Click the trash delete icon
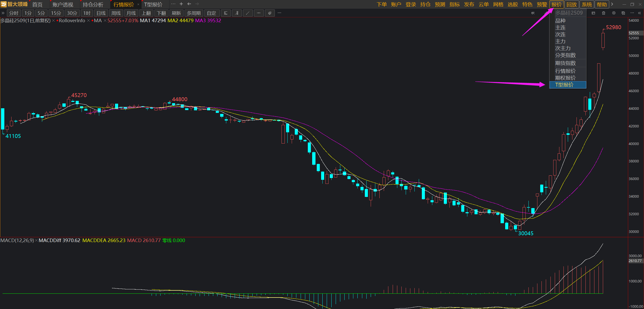The image size is (644, 309). (x=604, y=13)
